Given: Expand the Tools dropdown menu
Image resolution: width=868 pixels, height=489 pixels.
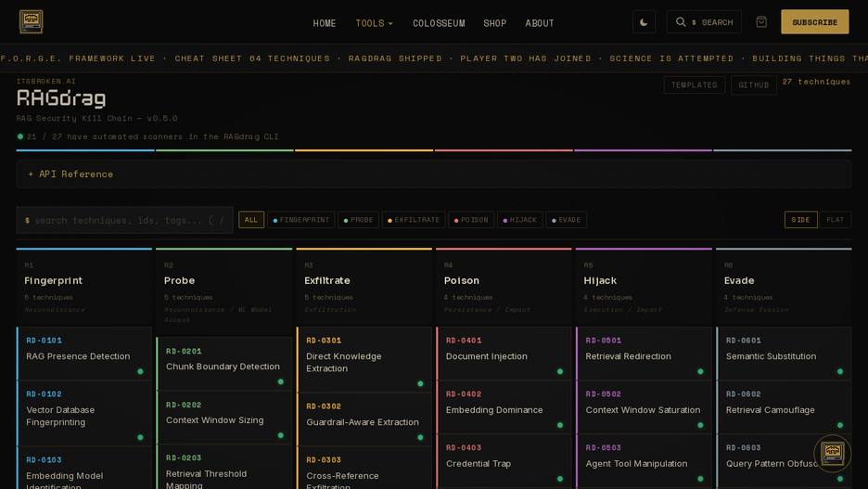Looking at the screenshot, I should [375, 23].
